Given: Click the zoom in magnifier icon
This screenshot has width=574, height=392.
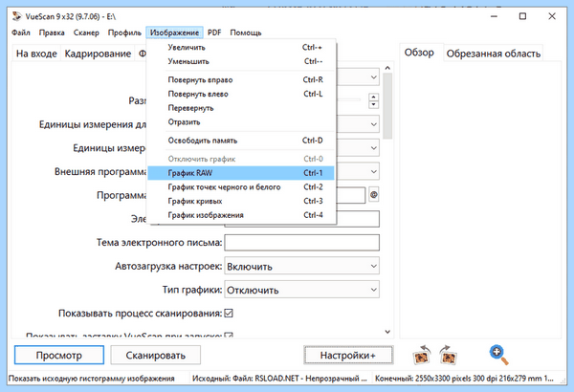Looking at the screenshot, I should [498, 355].
